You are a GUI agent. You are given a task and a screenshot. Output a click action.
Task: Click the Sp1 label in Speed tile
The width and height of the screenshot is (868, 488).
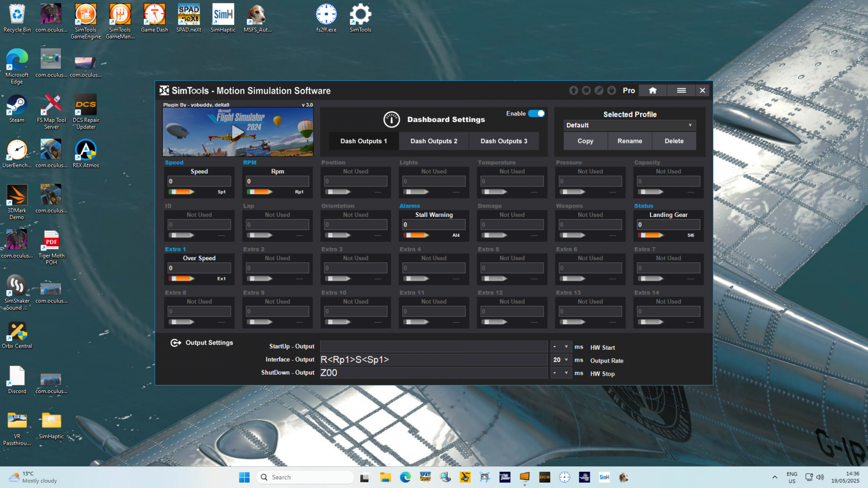[221, 192]
